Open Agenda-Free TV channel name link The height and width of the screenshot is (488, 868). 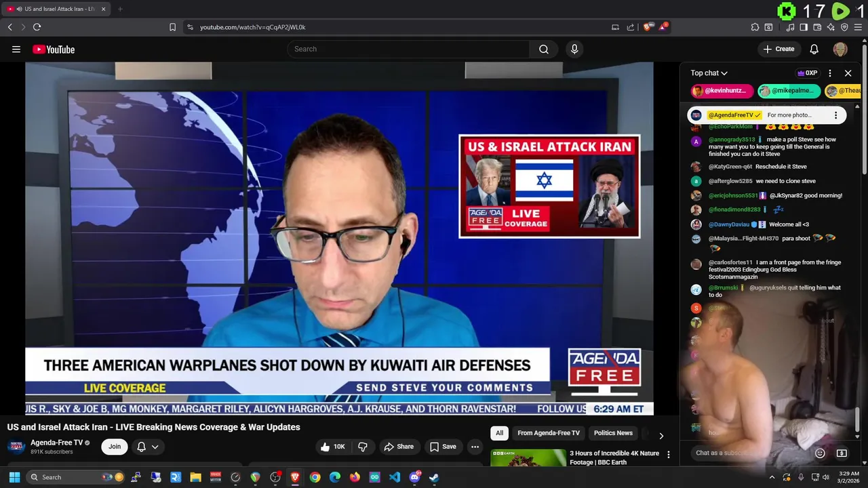coord(56,443)
